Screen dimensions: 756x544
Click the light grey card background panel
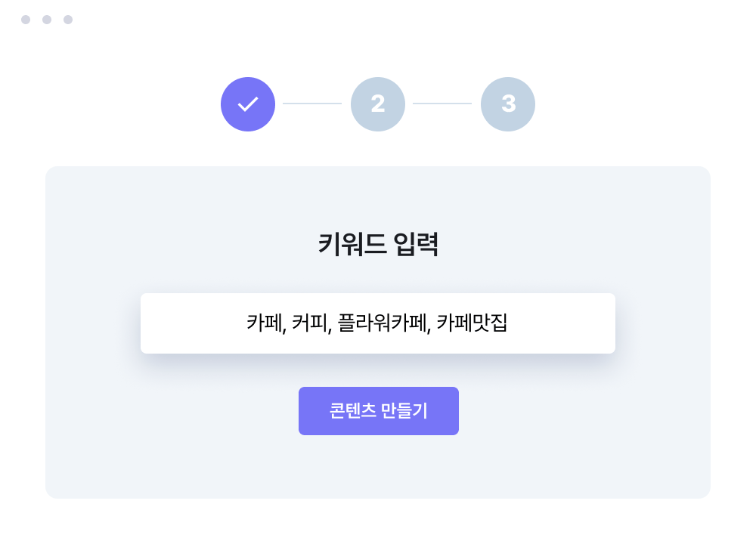pyautogui.click(x=113, y=468)
